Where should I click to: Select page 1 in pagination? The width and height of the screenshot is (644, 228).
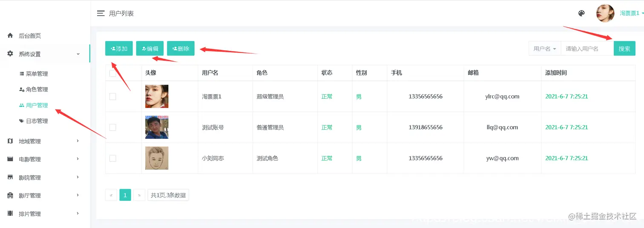pyautogui.click(x=125, y=195)
